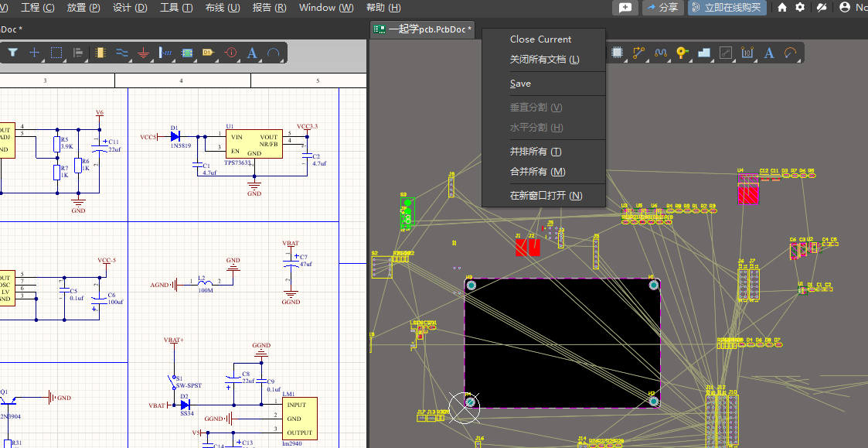Open the 报告 (R) menu
The height and width of the screenshot is (448, 868).
click(x=269, y=7)
